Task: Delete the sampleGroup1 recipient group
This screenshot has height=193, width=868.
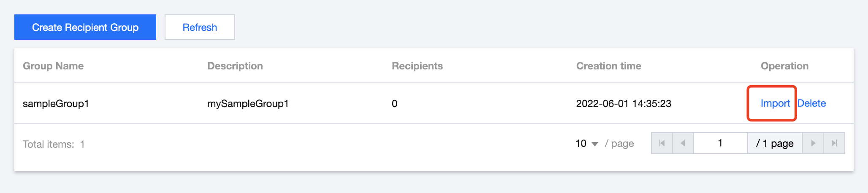Action: click(811, 103)
